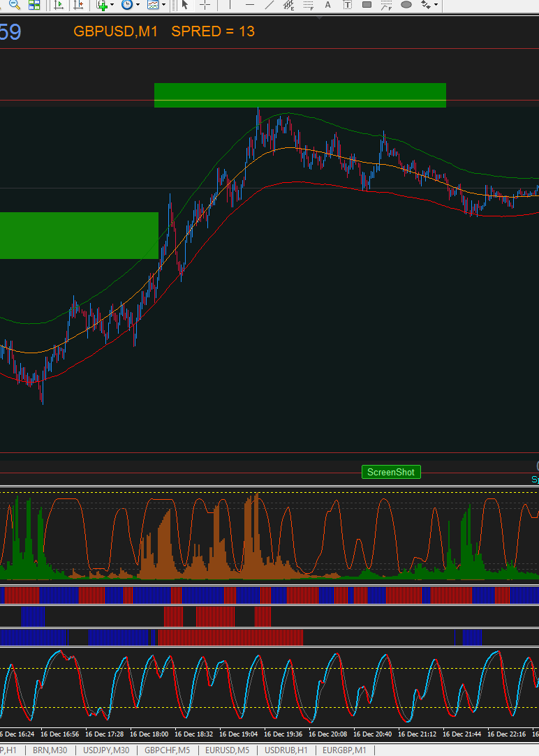
Task: Click the 16 Dec 19:36 time label
Action: click(283, 734)
